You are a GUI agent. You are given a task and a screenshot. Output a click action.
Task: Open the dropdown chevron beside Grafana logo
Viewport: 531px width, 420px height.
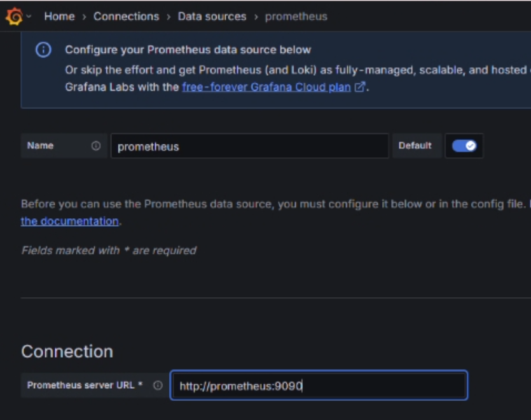point(29,16)
